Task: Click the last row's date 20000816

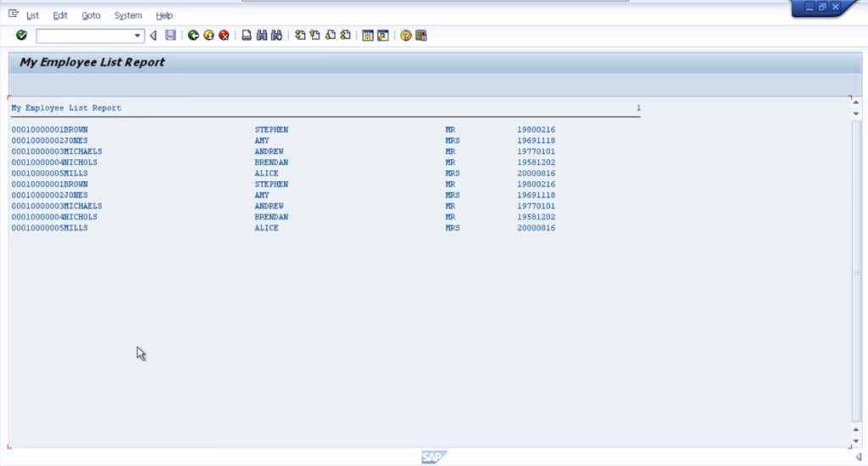Action: point(536,228)
